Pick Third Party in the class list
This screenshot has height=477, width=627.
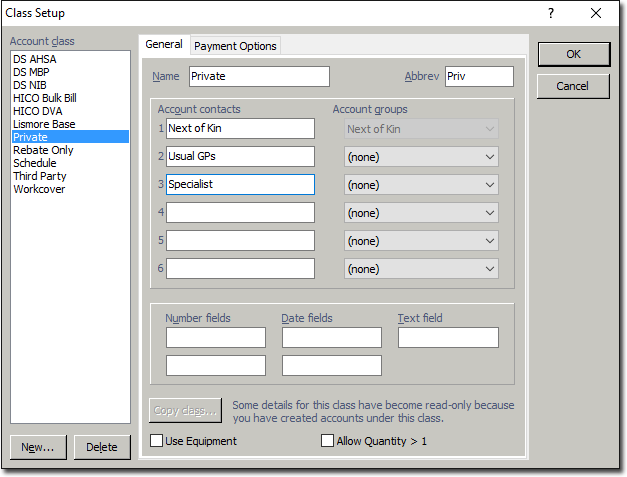coord(40,176)
